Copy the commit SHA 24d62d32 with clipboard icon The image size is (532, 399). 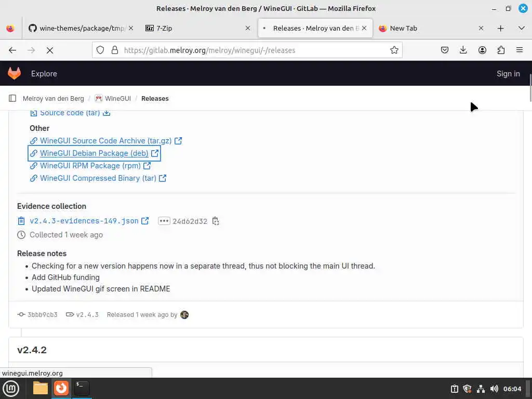[216, 221]
